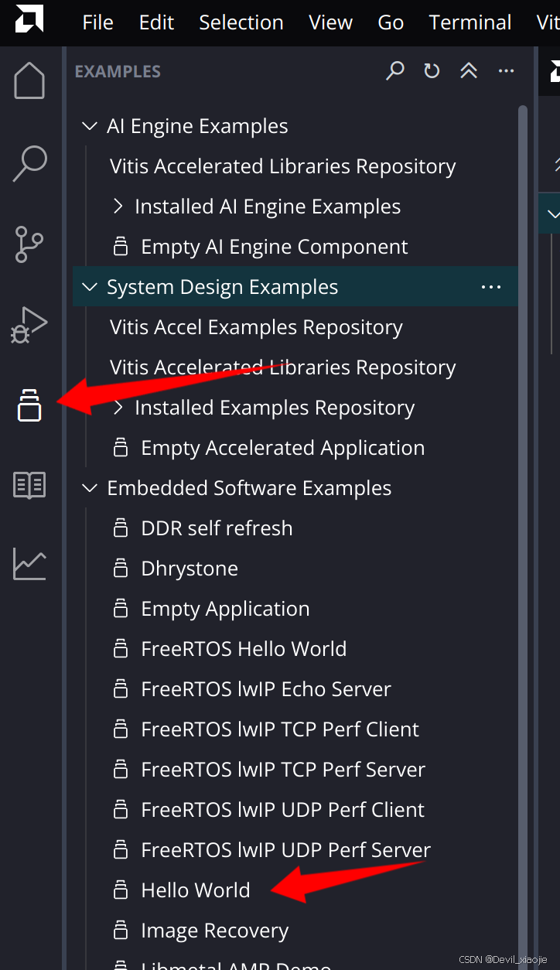Open the Examples view in activity bar
The image size is (560, 970).
pyautogui.click(x=29, y=405)
